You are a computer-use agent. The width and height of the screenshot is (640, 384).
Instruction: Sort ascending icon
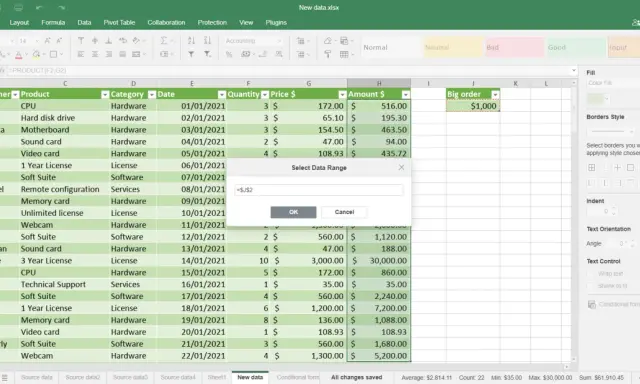pyautogui.click(x=191, y=40)
